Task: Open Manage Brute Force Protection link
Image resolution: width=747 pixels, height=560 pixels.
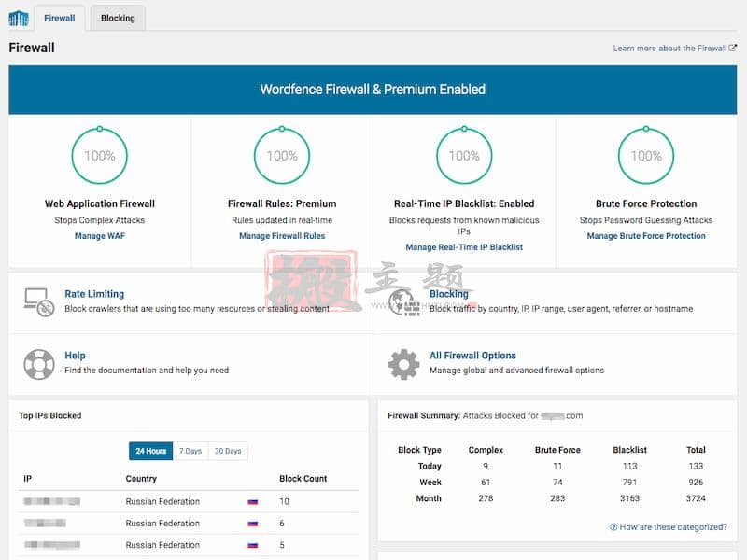Action: [646, 236]
